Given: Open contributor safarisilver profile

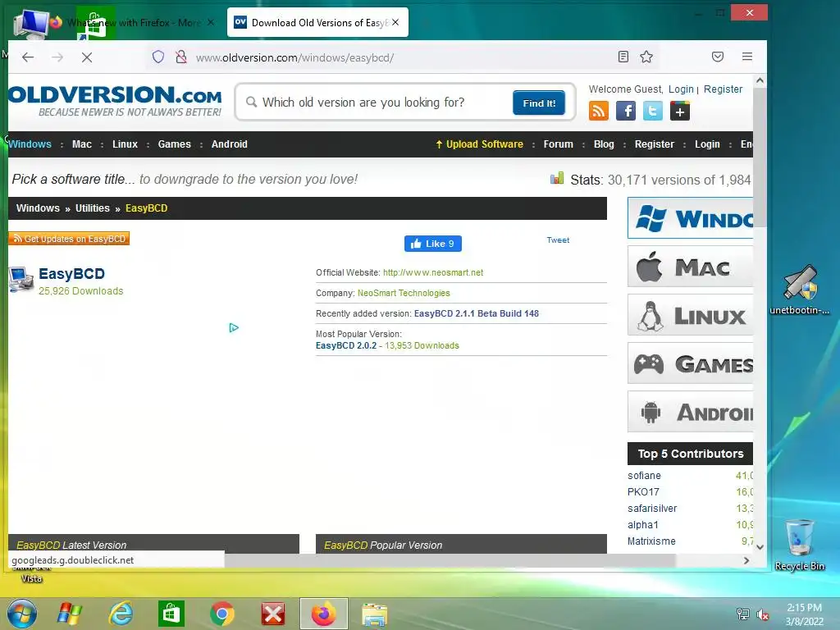Looking at the screenshot, I should pos(652,509).
